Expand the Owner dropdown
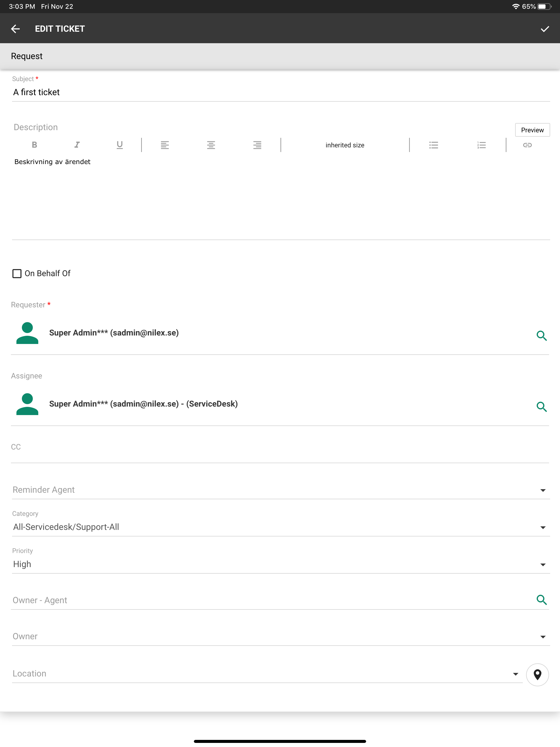This screenshot has width=560, height=747. tap(281, 636)
